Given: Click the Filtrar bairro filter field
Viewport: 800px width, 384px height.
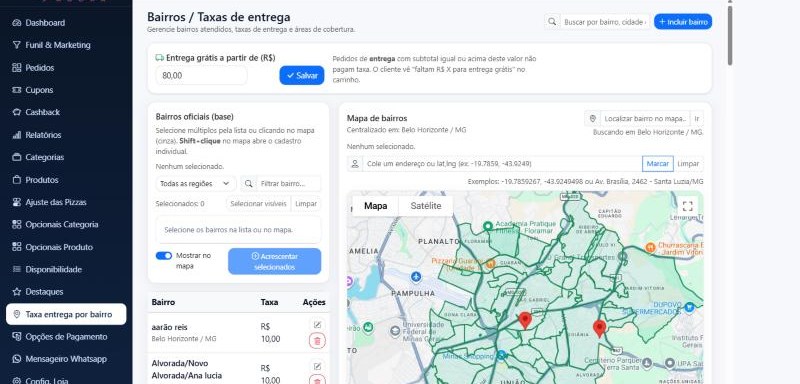Looking at the screenshot, I should coord(288,184).
